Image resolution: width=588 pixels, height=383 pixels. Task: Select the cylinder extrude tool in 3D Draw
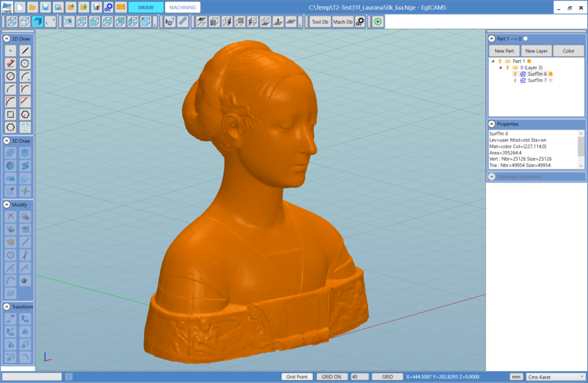click(x=25, y=153)
